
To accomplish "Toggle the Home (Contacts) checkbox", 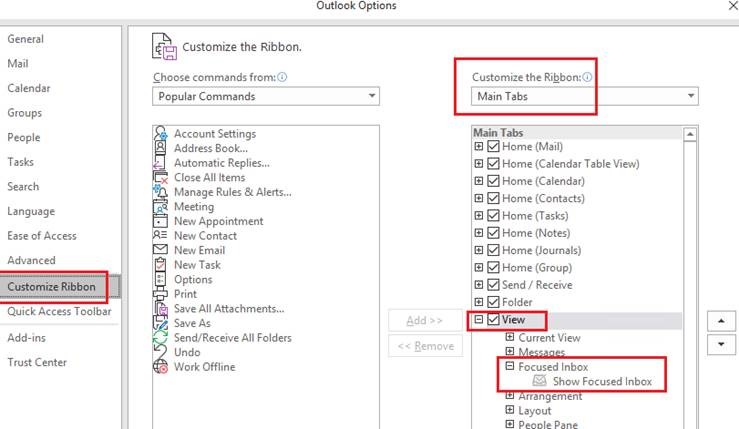I will point(493,198).
